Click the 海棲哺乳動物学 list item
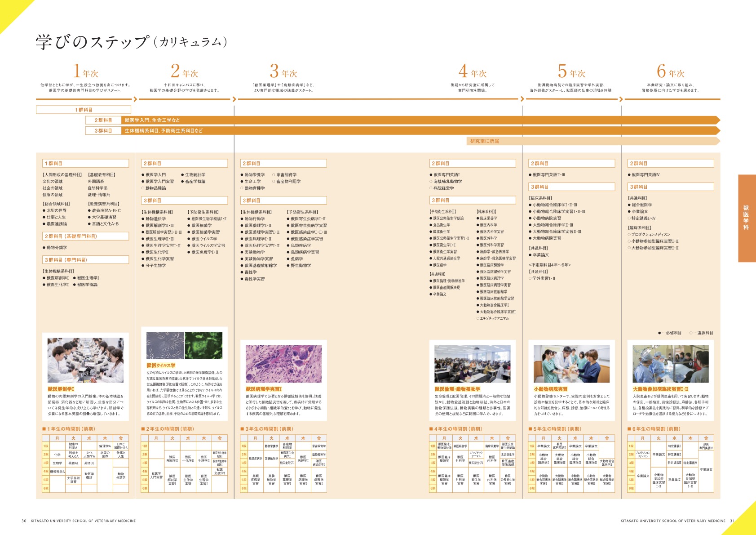 click(446, 182)
